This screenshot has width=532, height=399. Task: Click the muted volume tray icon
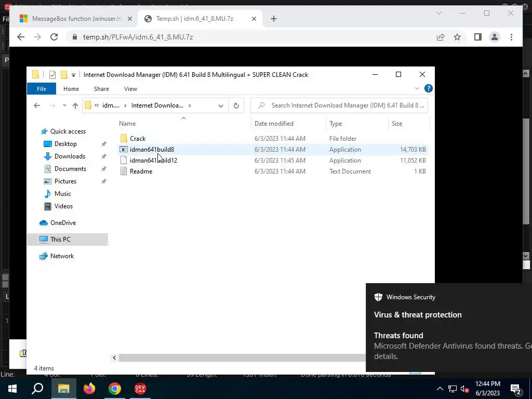pyautogui.click(x=464, y=389)
